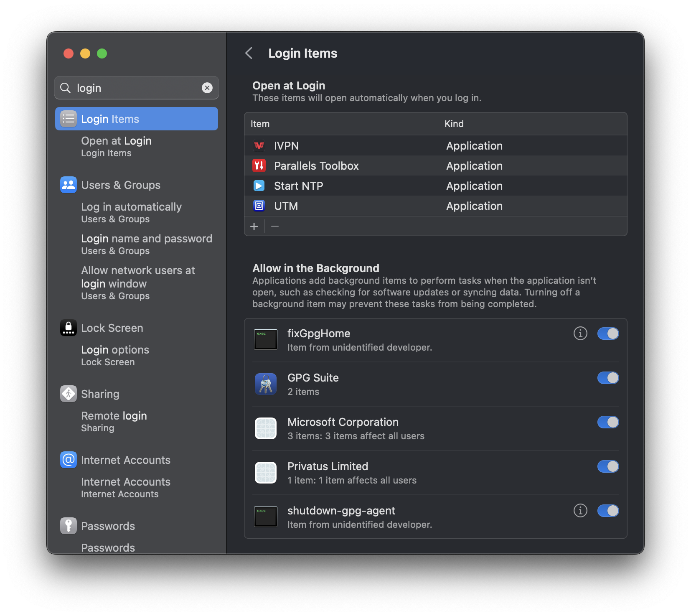Disable the Privatus Limited toggle

608,466
